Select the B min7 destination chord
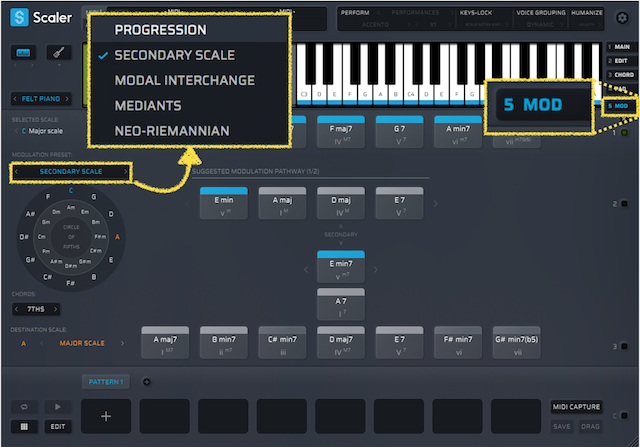 (x=224, y=342)
